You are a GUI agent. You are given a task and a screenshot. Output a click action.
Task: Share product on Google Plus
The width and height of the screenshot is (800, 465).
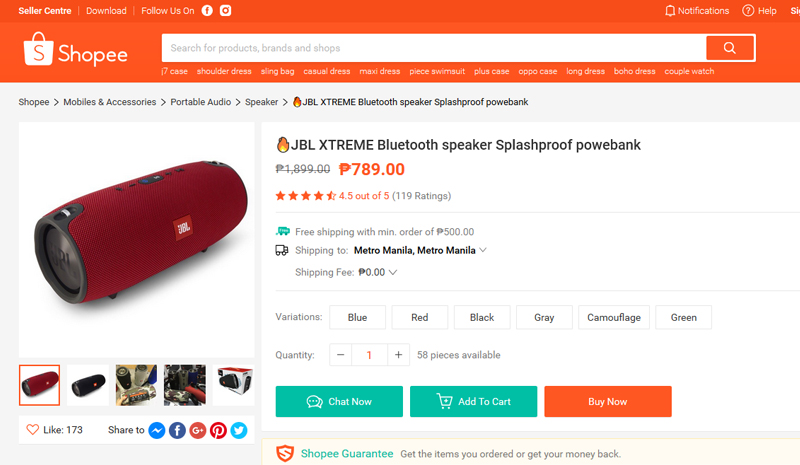(x=198, y=430)
